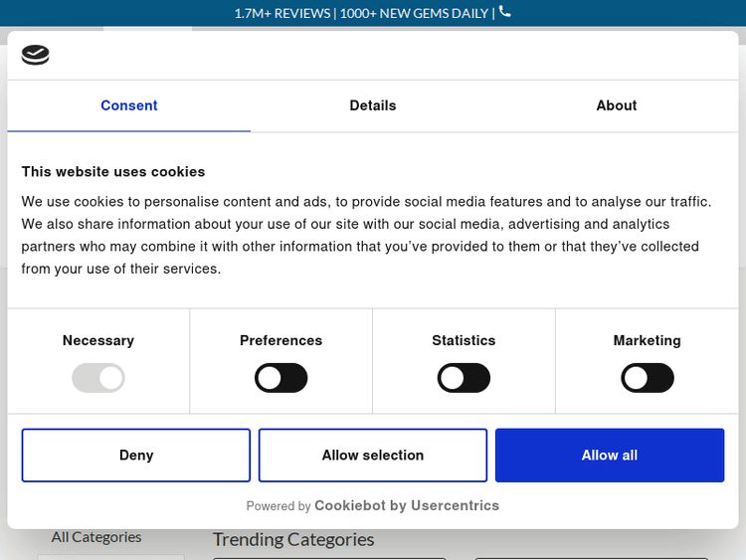The width and height of the screenshot is (746, 560).
Task: Click the Preferences label text
Action: [281, 340]
